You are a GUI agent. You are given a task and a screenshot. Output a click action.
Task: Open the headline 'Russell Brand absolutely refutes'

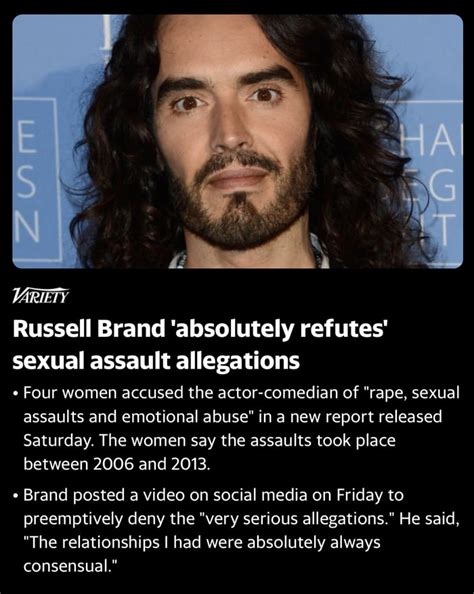pyautogui.click(x=199, y=329)
